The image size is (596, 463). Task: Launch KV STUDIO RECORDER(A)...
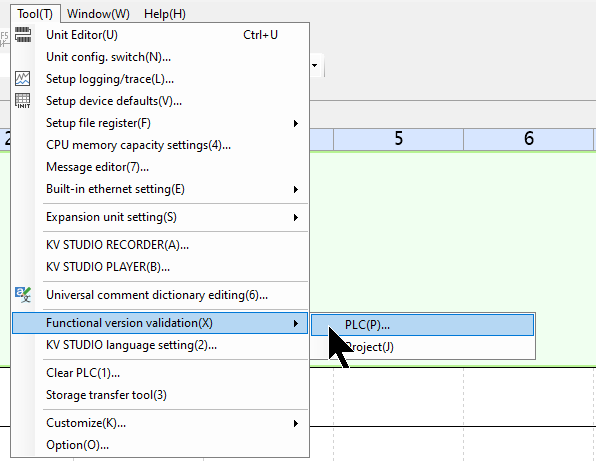click(160, 245)
